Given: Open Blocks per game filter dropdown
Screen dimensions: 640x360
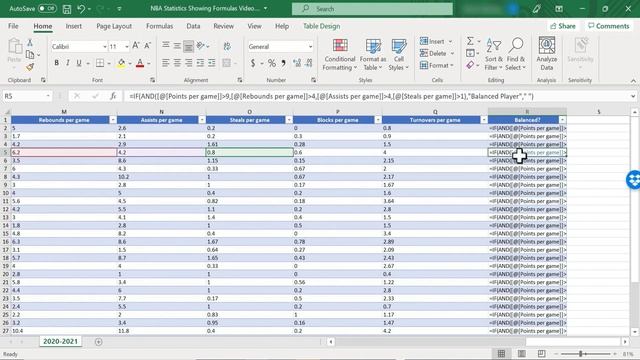Looking at the screenshot, I should pyautogui.click(x=378, y=120).
